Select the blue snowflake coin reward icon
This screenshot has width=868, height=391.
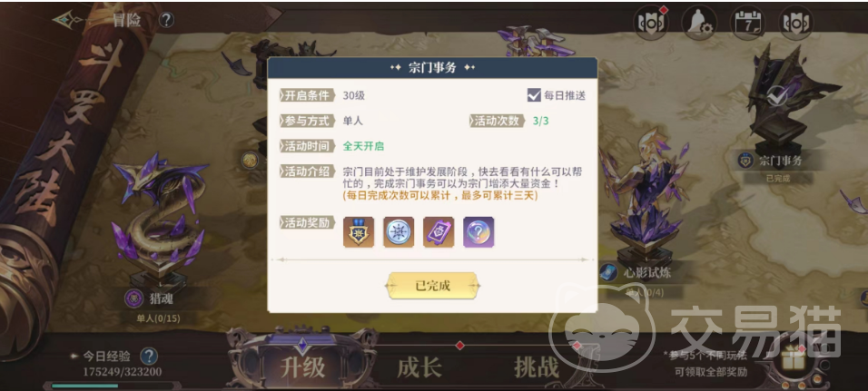point(399,232)
